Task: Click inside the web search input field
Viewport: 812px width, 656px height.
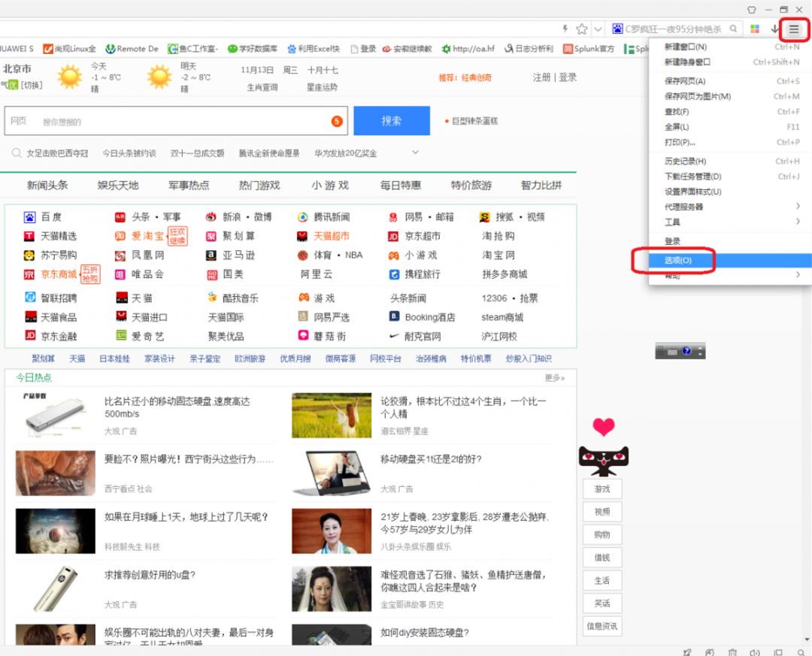Action: 176,121
